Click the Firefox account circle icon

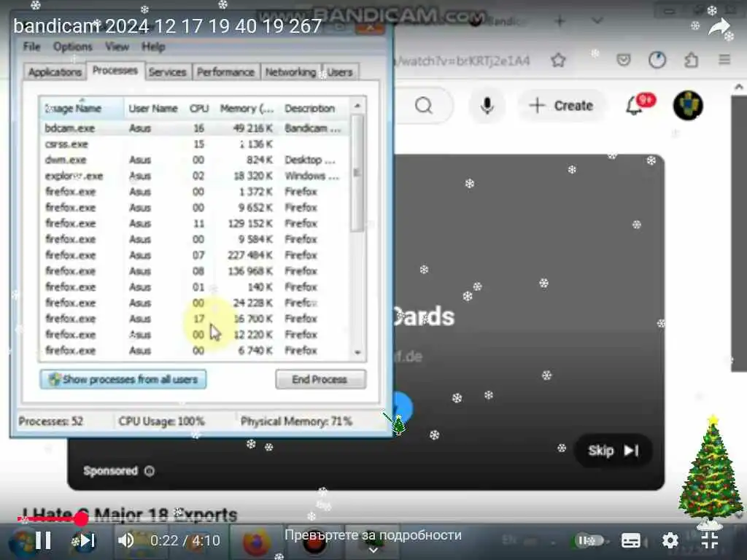[657, 60]
